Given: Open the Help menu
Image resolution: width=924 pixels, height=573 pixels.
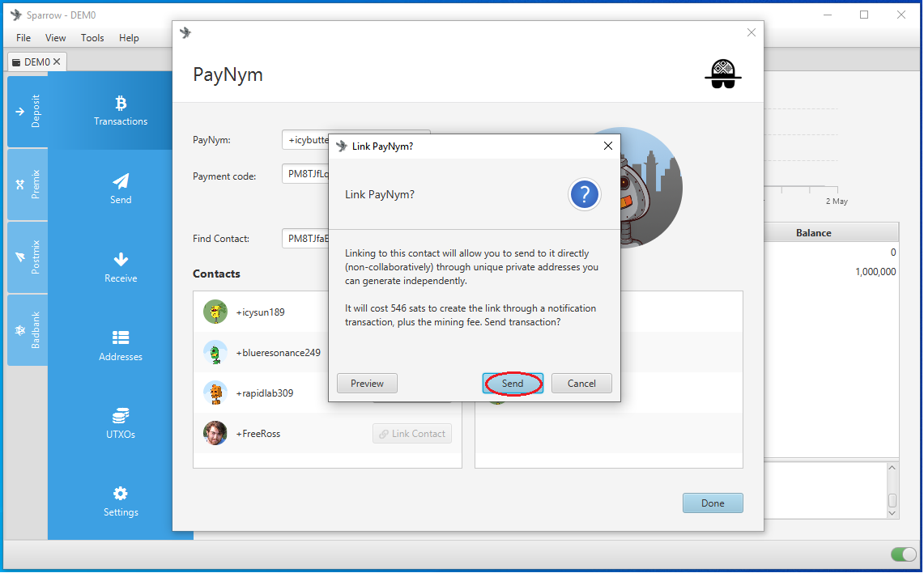Looking at the screenshot, I should click(x=129, y=38).
